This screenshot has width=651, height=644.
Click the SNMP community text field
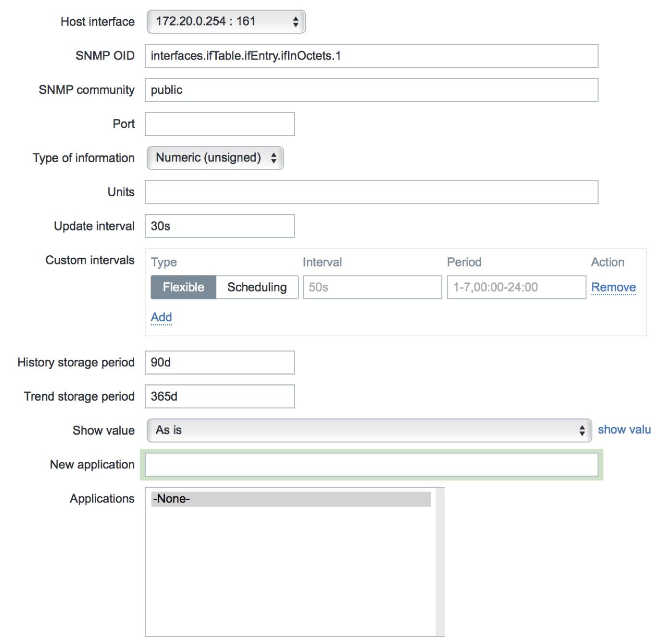[371, 90]
